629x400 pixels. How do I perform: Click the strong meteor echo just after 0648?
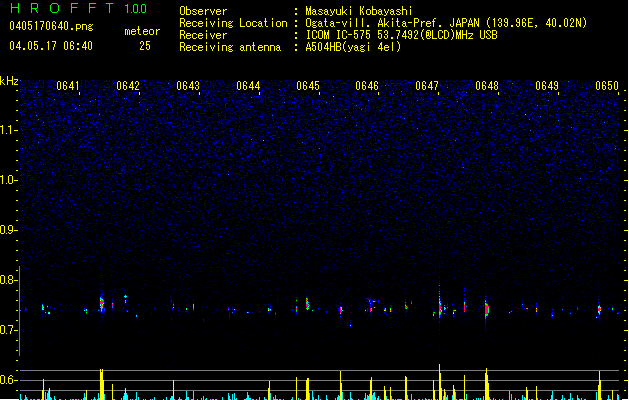(486, 309)
